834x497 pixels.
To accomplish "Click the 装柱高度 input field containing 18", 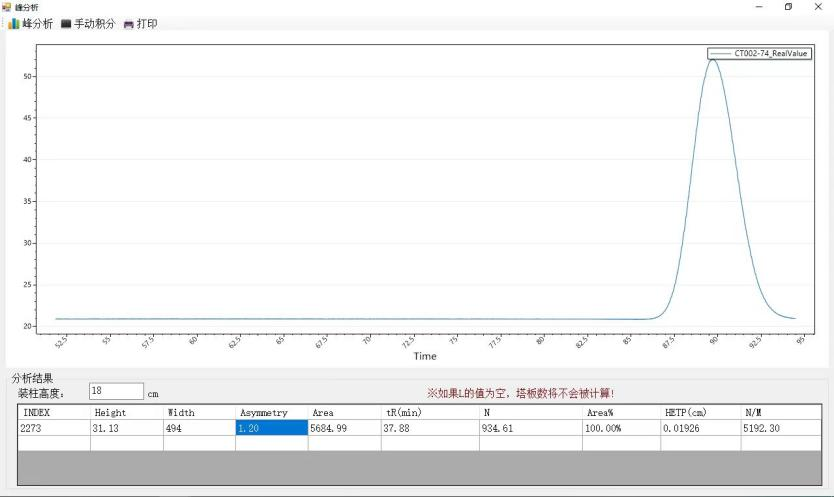I will coord(116,392).
